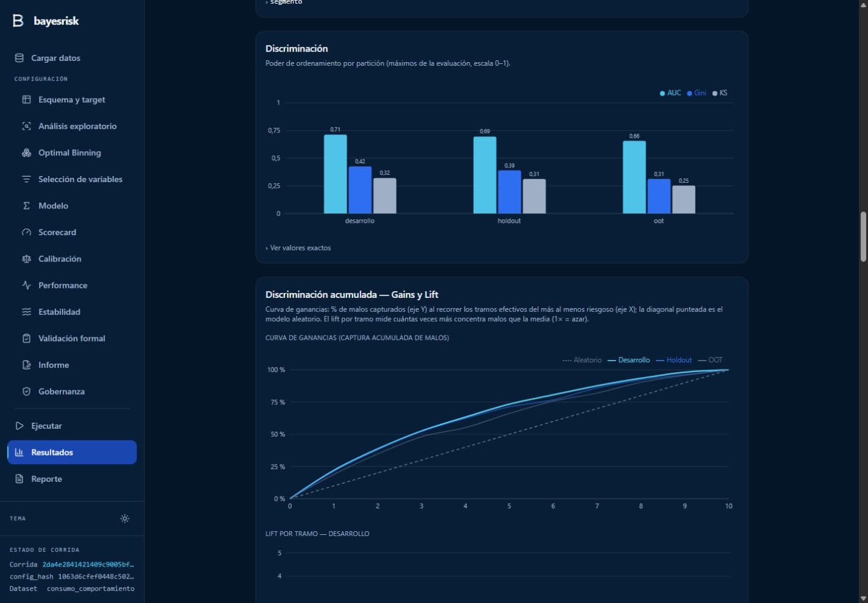Image resolution: width=868 pixels, height=603 pixels.
Task: Click the Reporte file icon
Action: pos(19,479)
